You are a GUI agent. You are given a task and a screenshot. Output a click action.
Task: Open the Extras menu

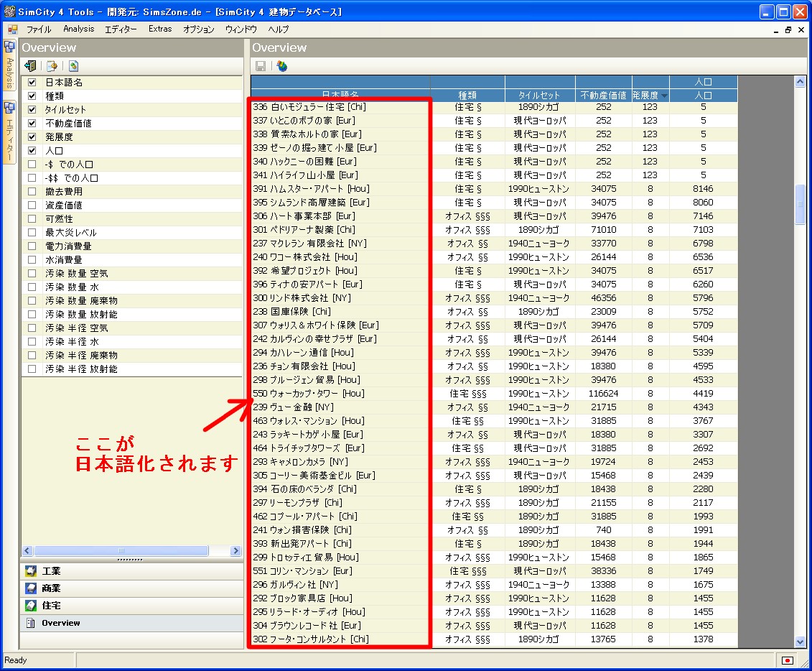(160, 29)
